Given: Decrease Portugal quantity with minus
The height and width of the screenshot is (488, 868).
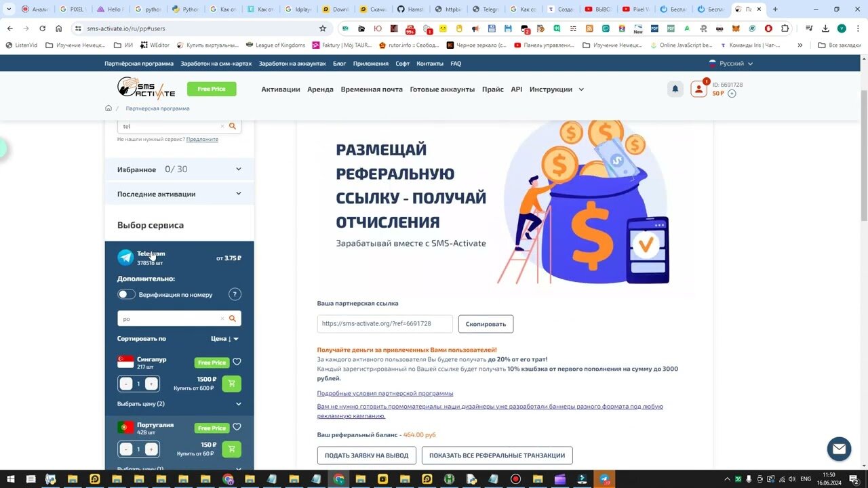Looking at the screenshot, I should (x=126, y=449).
